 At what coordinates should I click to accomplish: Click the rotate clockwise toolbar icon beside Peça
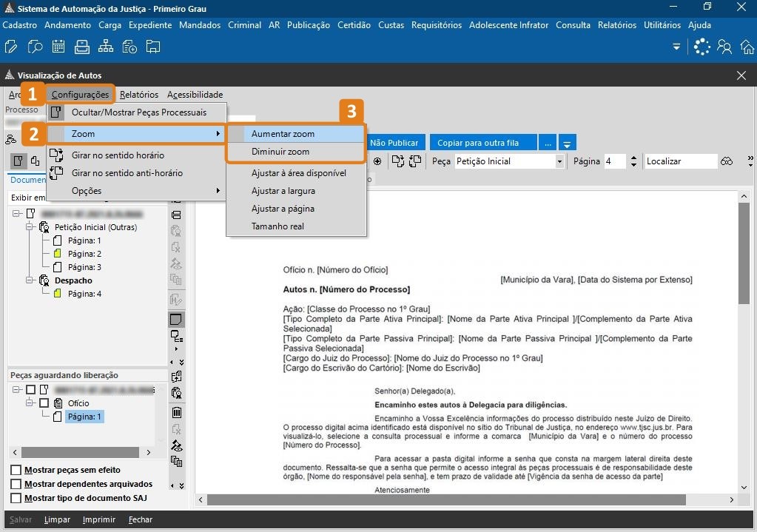(x=398, y=161)
